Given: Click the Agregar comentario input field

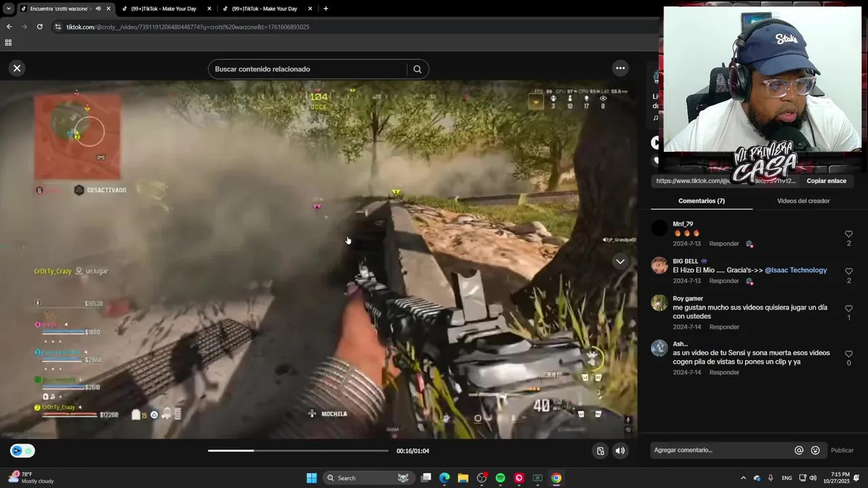Looking at the screenshot, I should [720, 450].
